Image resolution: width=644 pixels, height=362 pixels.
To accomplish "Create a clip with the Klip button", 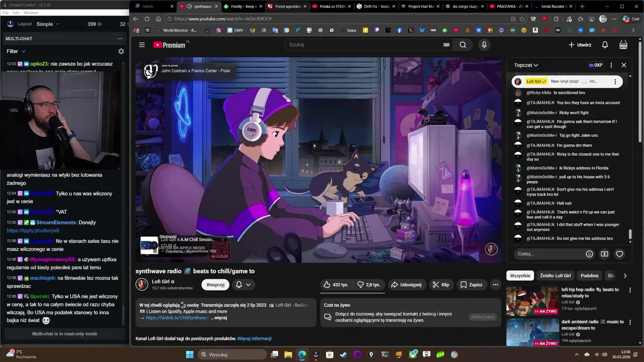I will 441,285.
